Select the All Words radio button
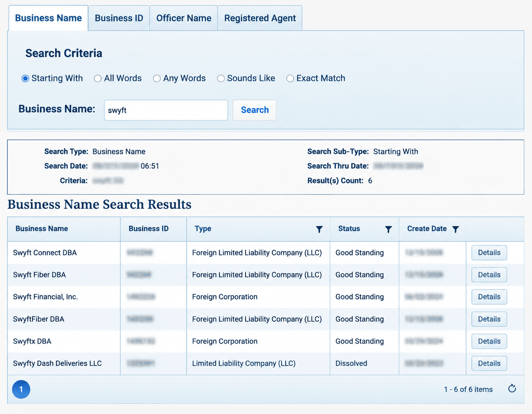The width and height of the screenshot is (532, 414). [98, 79]
